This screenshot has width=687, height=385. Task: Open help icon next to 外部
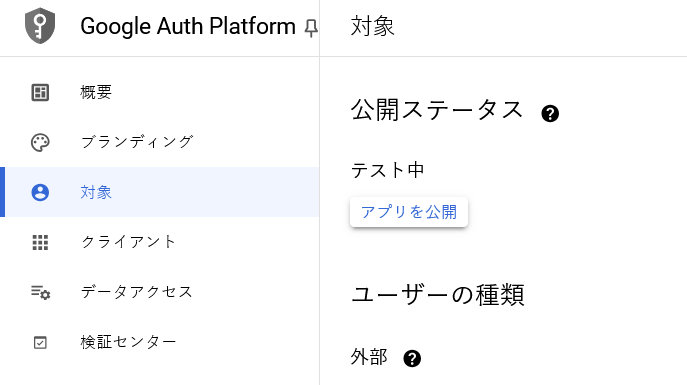coord(412,358)
